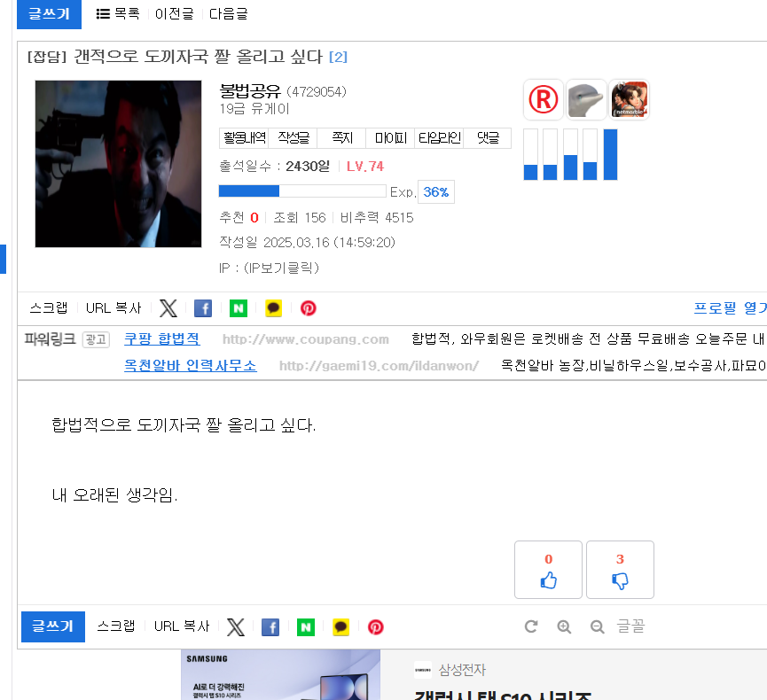Click the thumbs-down dislike button
Image resolution: width=767 pixels, height=700 pixels.
pyautogui.click(x=621, y=570)
